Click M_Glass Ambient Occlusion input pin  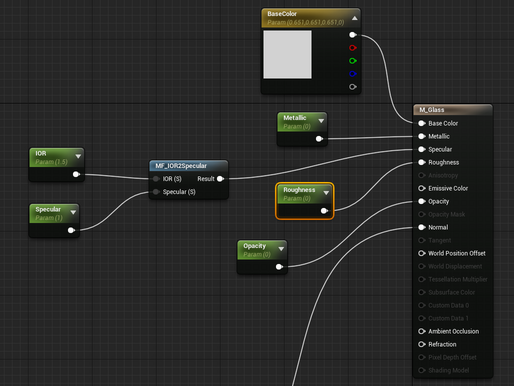point(422,331)
